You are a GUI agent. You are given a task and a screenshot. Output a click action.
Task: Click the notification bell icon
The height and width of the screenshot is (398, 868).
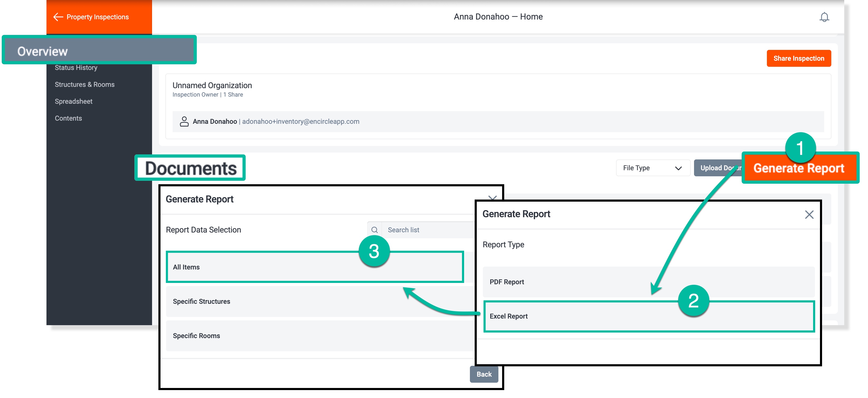point(824,17)
